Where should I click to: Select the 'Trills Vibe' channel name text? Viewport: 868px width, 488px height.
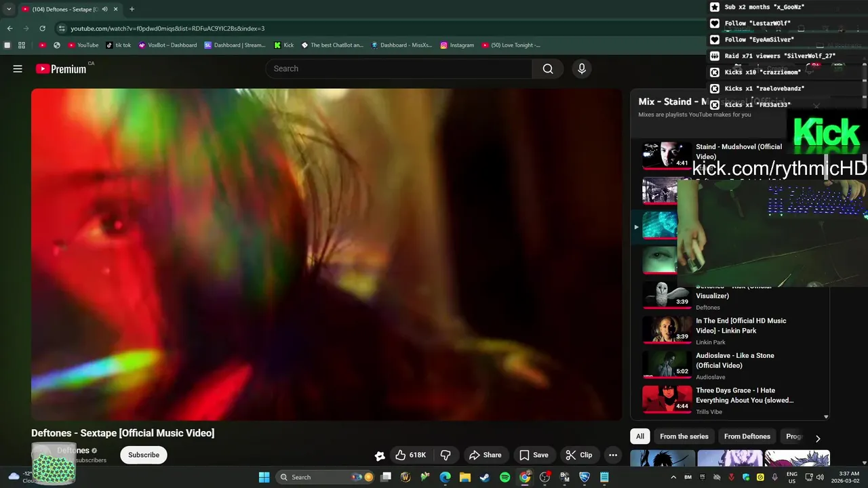click(x=709, y=412)
